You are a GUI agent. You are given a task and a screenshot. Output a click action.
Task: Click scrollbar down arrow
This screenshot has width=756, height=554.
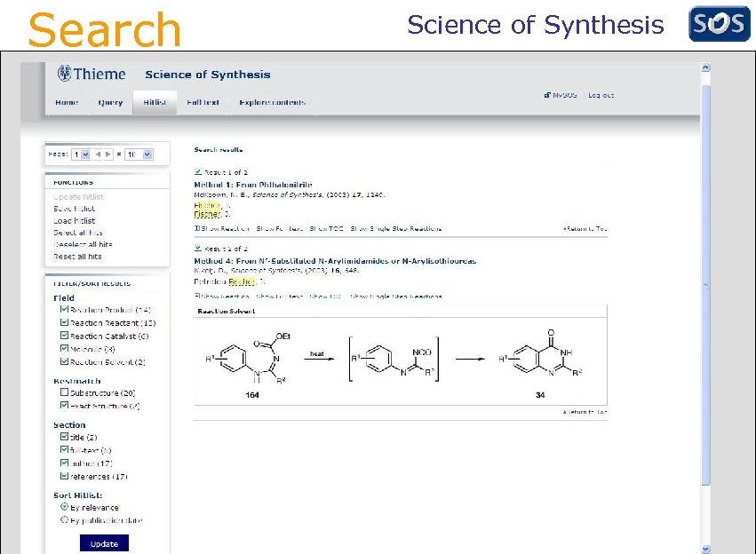point(705,550)
